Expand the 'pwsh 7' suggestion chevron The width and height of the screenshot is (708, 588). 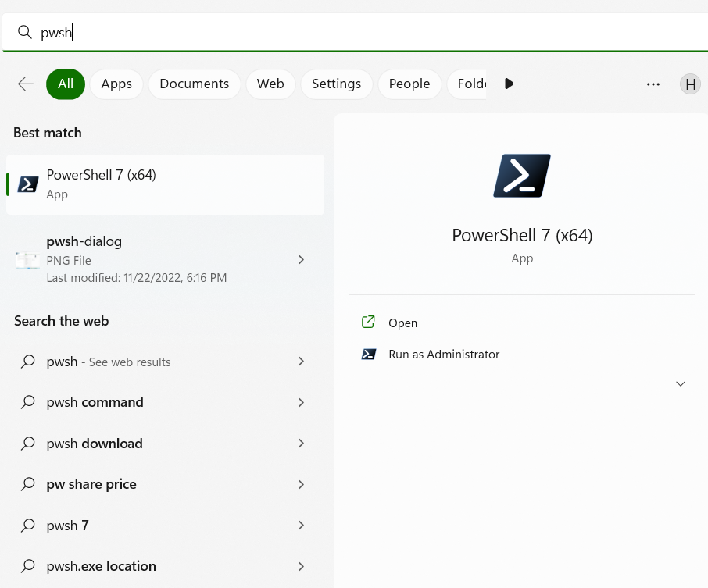point(301,526)
